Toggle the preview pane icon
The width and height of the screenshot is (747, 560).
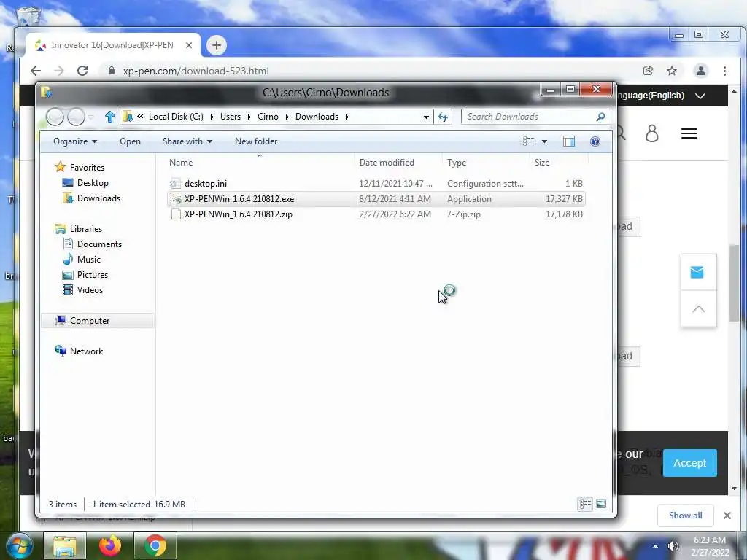pyautogui.click(x=569, y=141)
